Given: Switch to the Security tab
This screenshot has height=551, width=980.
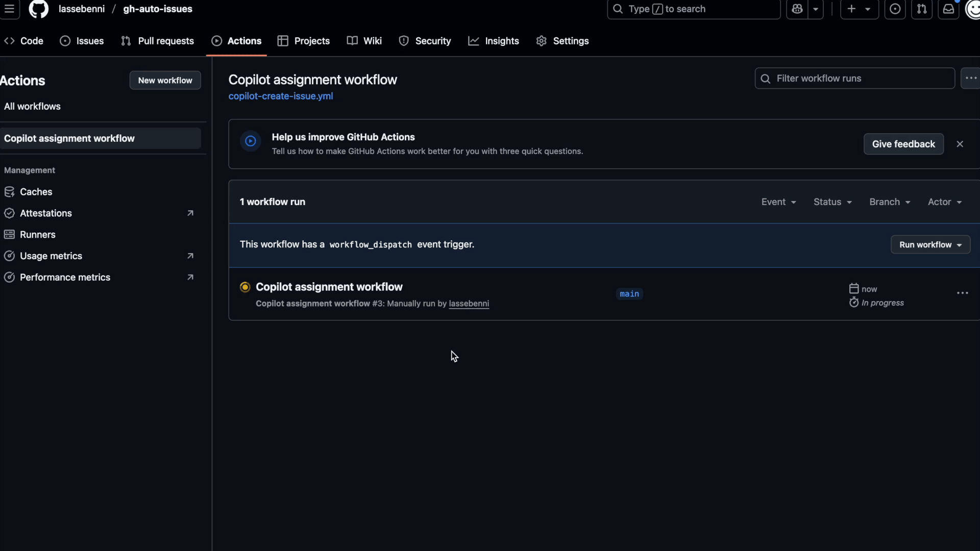Looking at the screenshot, I should (x=425, y=41).
